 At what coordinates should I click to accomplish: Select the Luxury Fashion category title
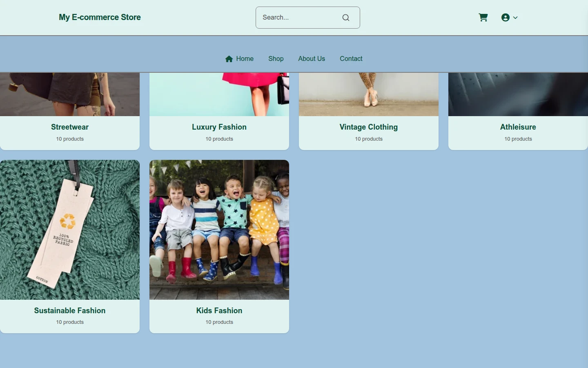tap(219, 127)
